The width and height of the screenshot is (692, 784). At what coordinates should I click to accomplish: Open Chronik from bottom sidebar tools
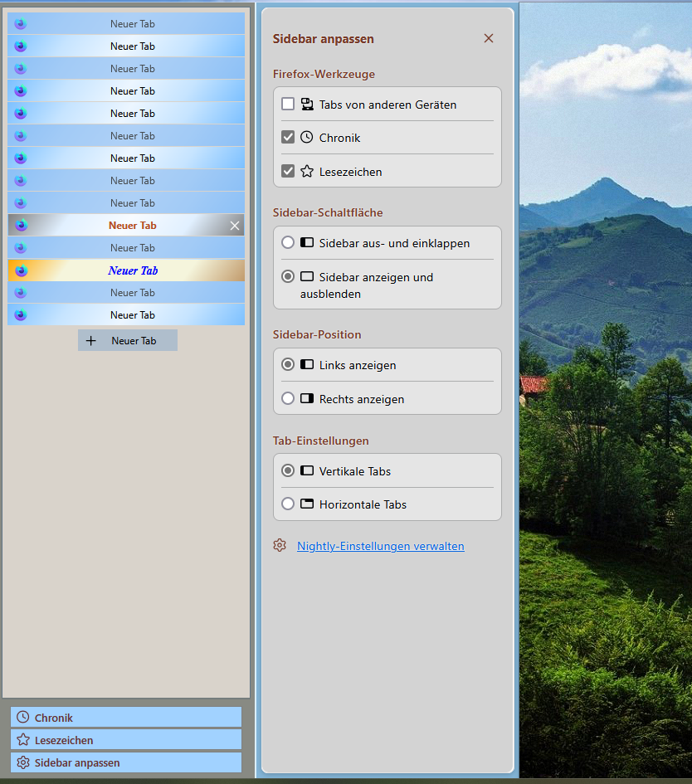[126, 717]
